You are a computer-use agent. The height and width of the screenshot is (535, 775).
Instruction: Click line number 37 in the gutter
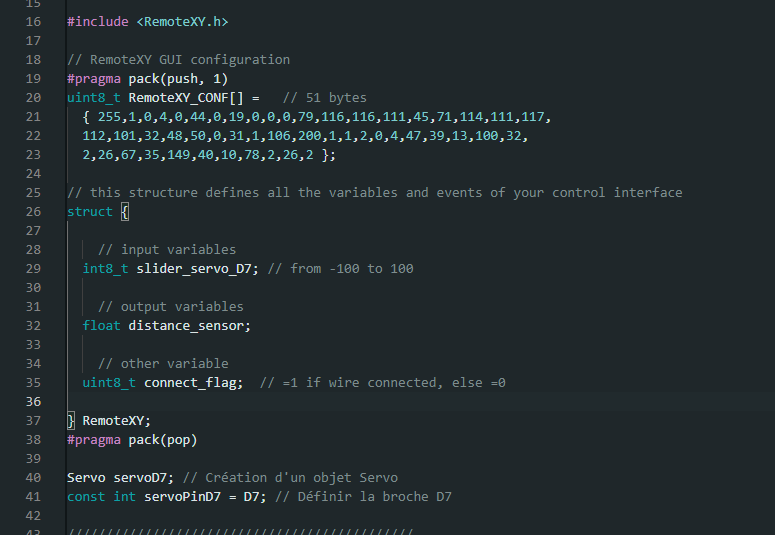coord(33,421)
